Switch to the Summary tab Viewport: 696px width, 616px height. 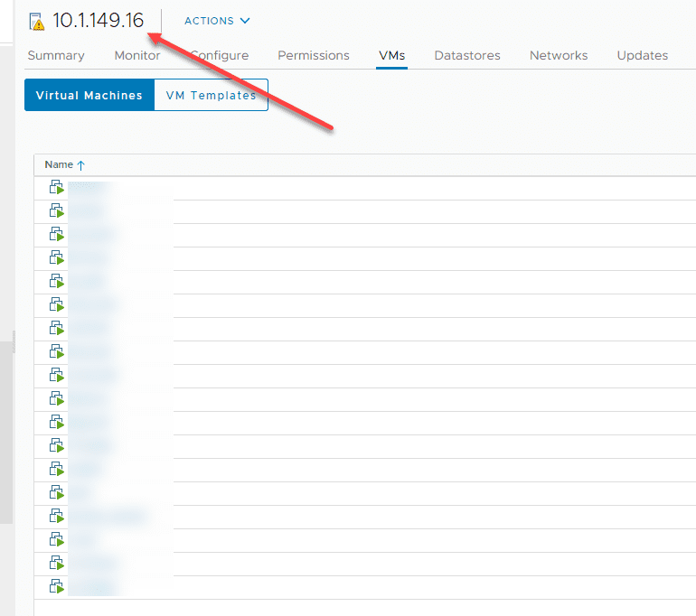[x=56, y=55]
